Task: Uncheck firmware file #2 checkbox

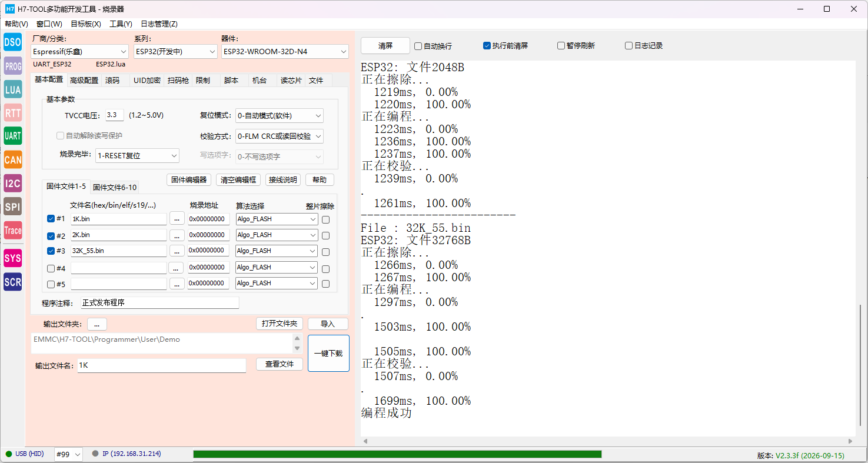Action: point(51,236)
